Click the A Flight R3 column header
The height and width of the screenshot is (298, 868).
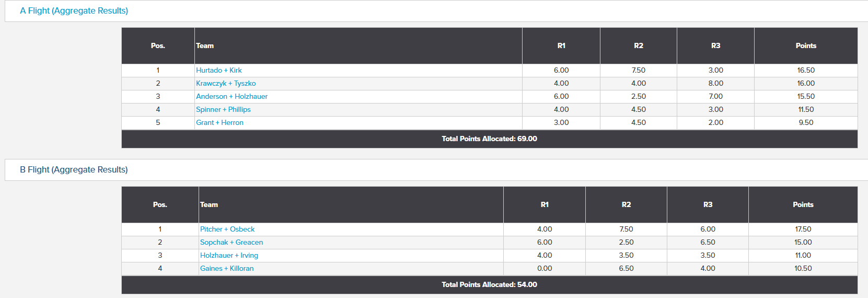pos(715,45)
